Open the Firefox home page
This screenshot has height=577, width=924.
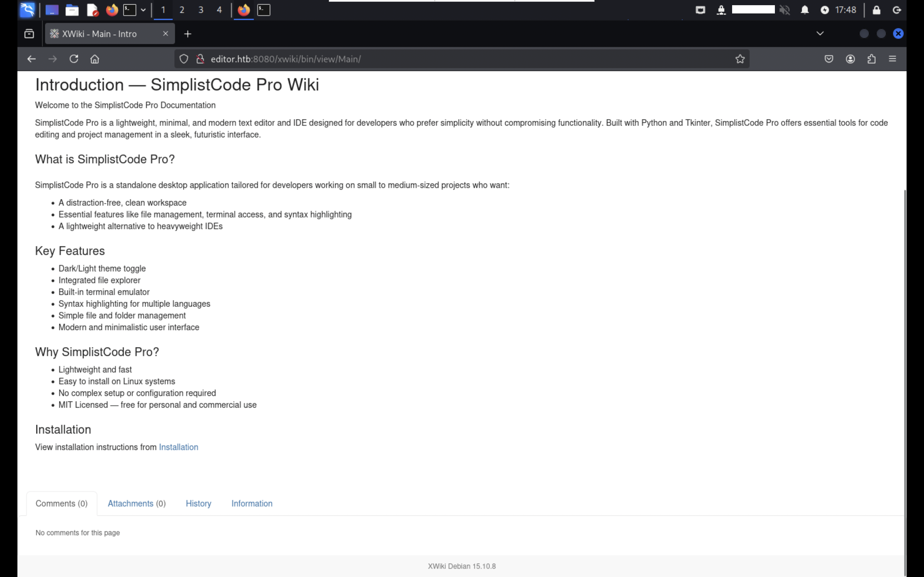[95, 59]
